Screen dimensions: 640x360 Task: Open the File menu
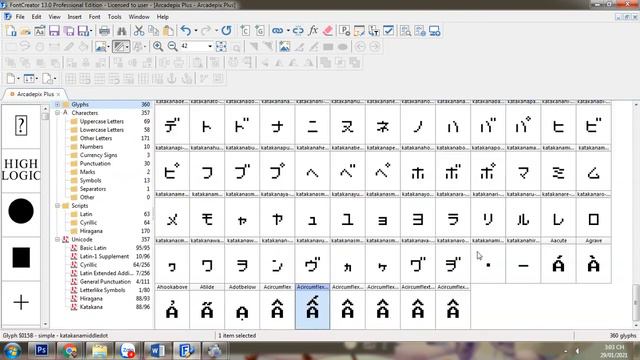[x=20, y=17]
